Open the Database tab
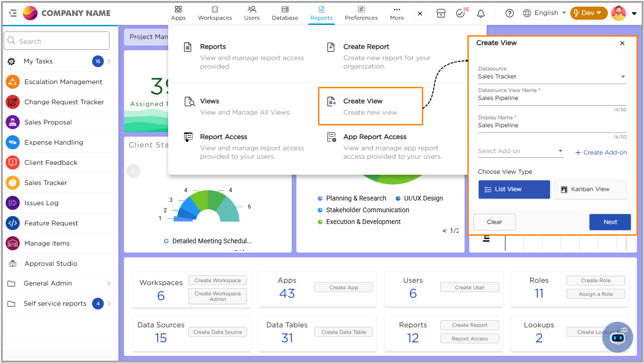 [x=285, y=13]
